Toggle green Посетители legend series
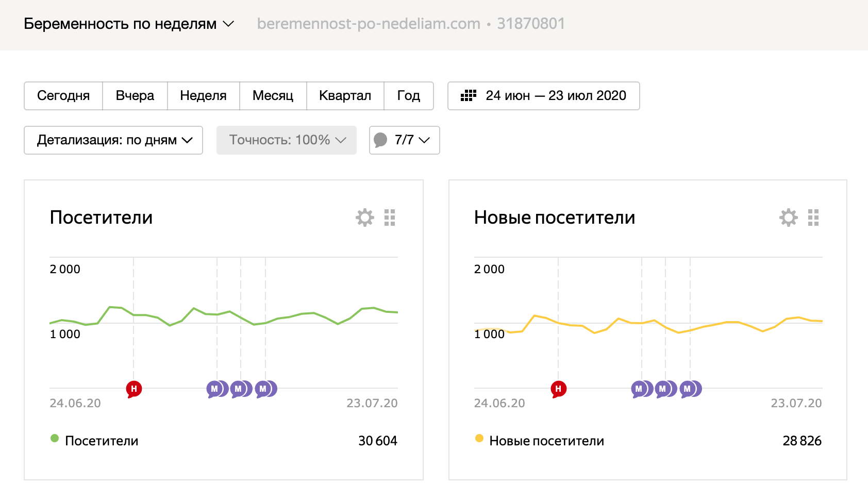The width and height of the screenshot is (868, 500). click(x=55, y=439)
